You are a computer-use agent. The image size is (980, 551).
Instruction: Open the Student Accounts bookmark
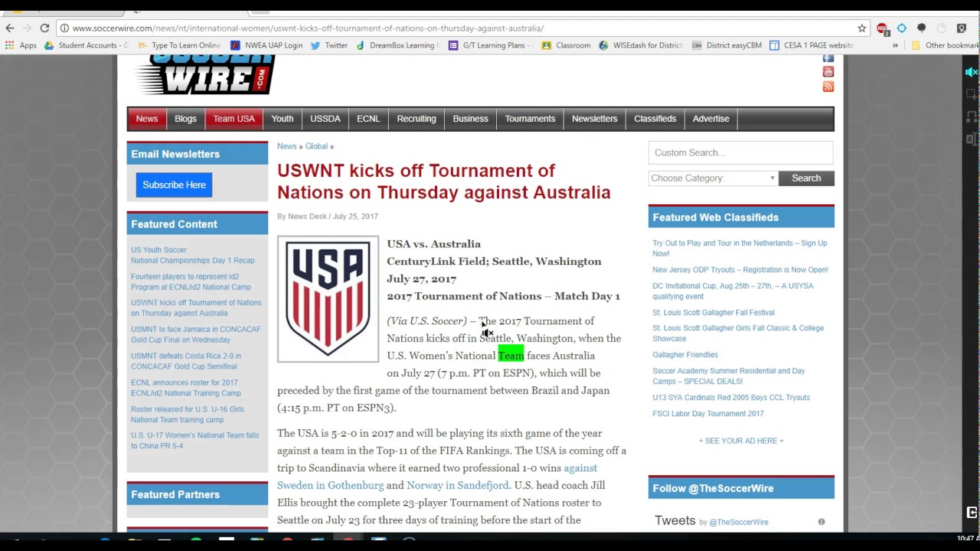tap(86, 45)
